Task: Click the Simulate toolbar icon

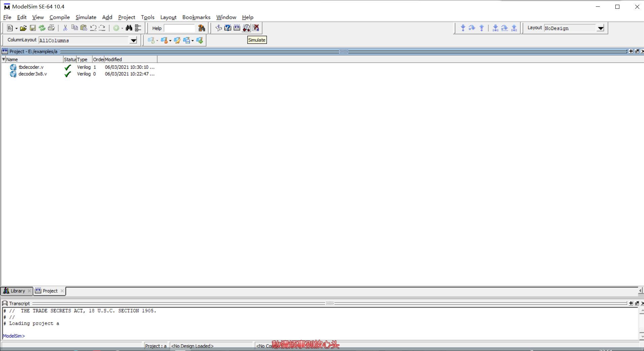Action: coord(246,28)
